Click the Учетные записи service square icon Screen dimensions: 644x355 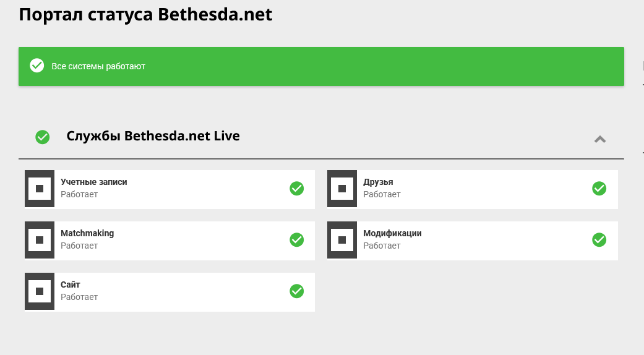40,189
